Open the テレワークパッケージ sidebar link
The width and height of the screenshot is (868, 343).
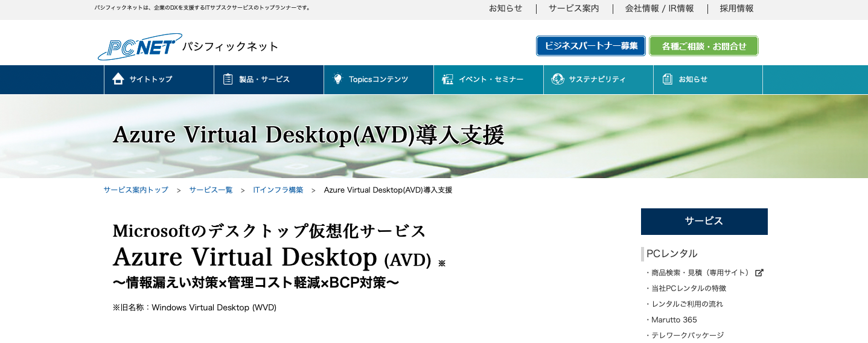688,336
